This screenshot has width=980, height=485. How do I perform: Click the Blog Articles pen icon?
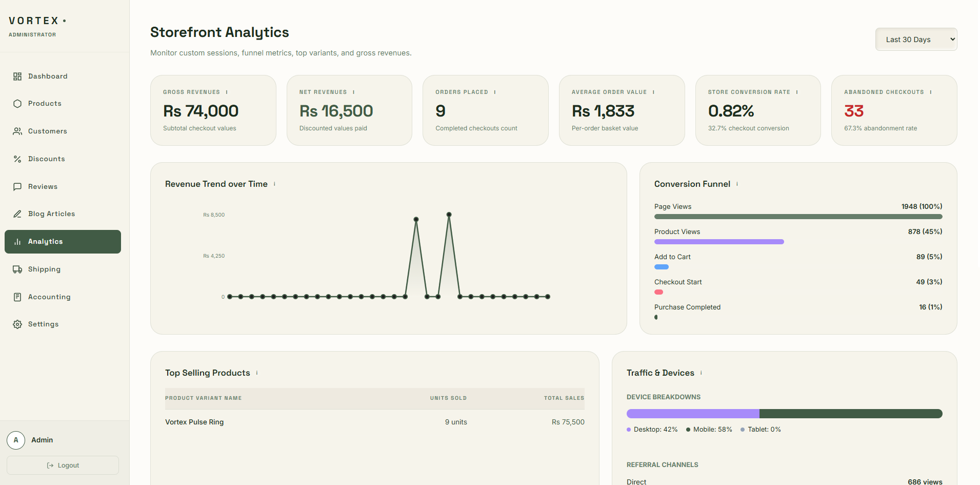click(17, 214)
